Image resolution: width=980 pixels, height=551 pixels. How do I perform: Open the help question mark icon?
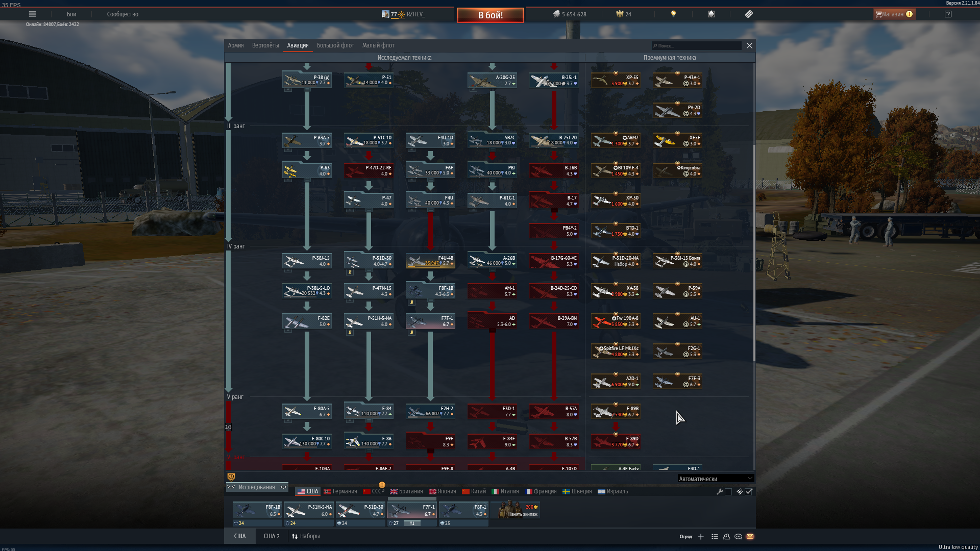pyautogui.click(x=948, y=14)
